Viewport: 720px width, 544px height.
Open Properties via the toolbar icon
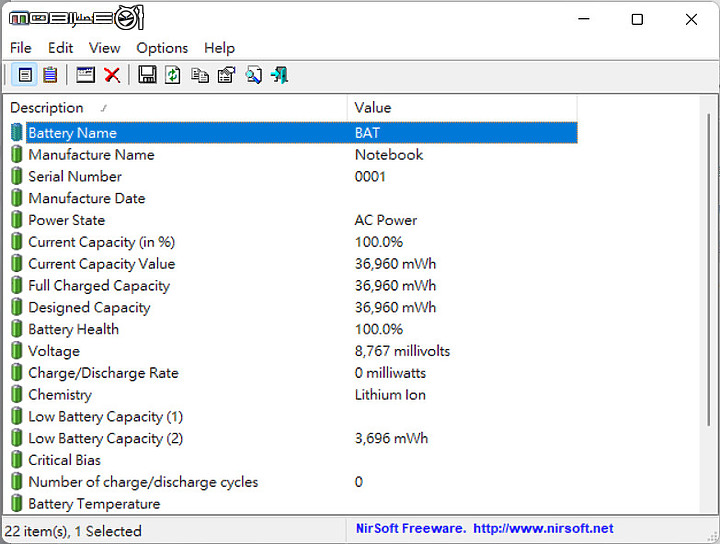click(x=226, y=75)
